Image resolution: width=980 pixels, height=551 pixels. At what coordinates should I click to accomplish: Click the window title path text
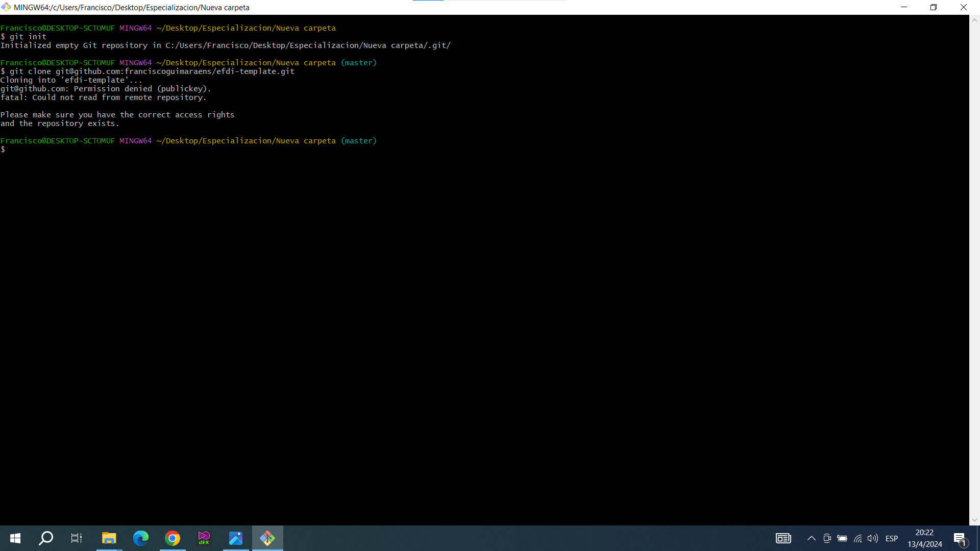[x=132, y=8]
